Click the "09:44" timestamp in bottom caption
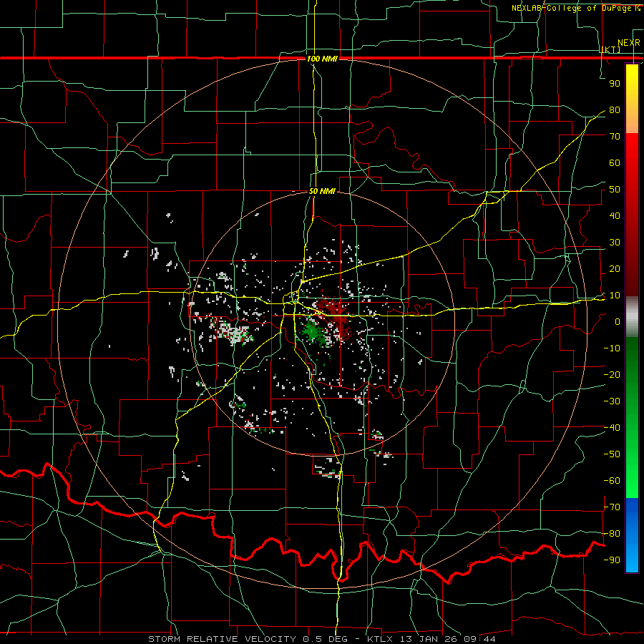The width and height of the screenshot is (644, 644). pos(479,639)
